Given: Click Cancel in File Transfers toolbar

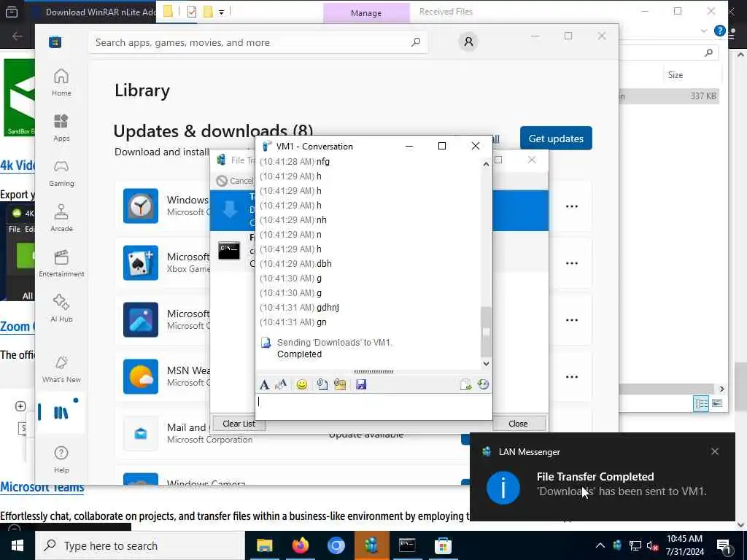Looking at the screenshot, I should [x=236, y=181].
